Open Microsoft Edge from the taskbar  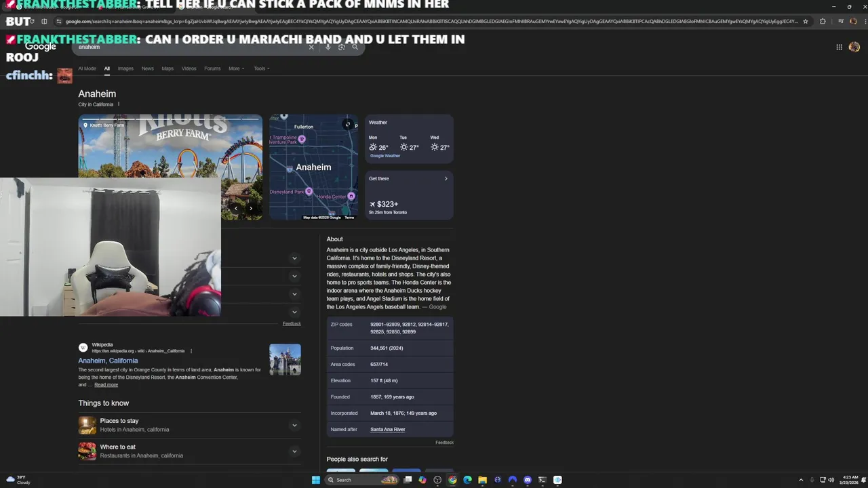(467, 480)
